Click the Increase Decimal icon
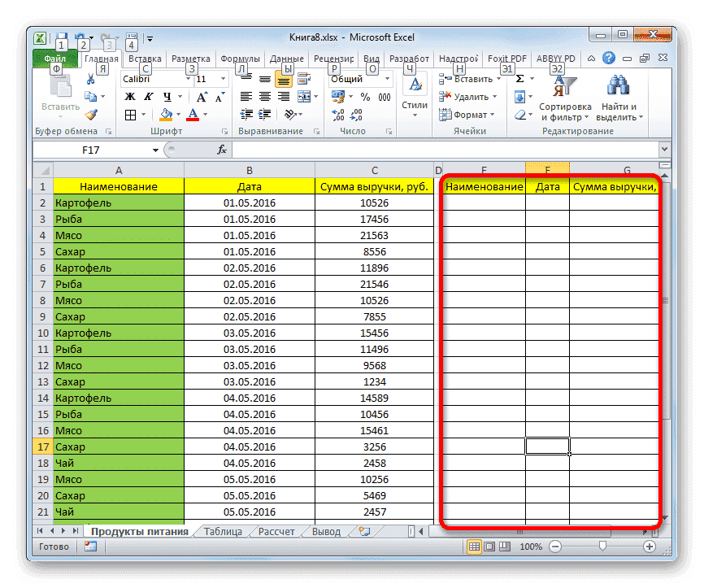The width and height of the screenshot is (704, 588). coord(337,115)
